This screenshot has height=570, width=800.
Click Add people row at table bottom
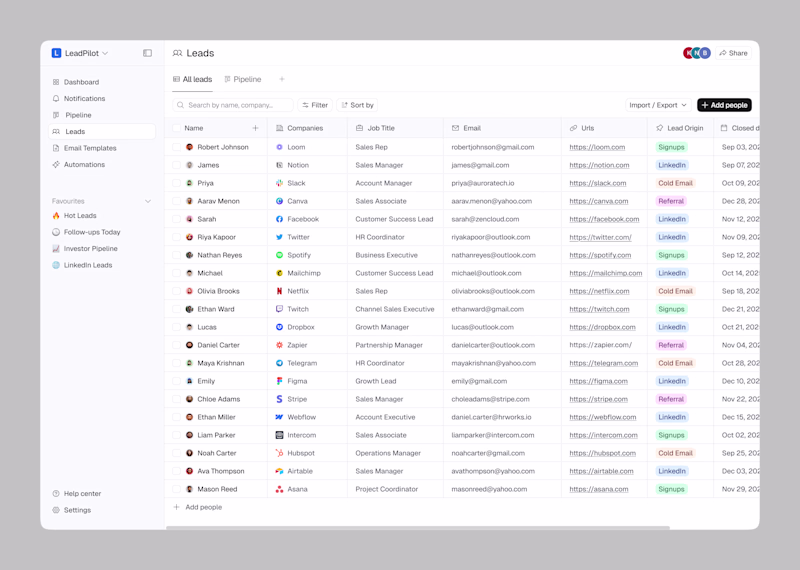[x=198, y=507]
